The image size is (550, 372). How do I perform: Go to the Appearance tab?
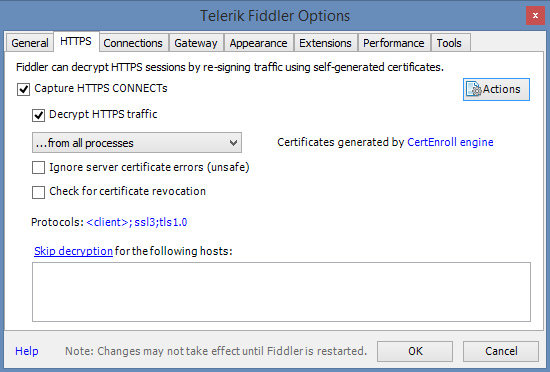(259, 43)
